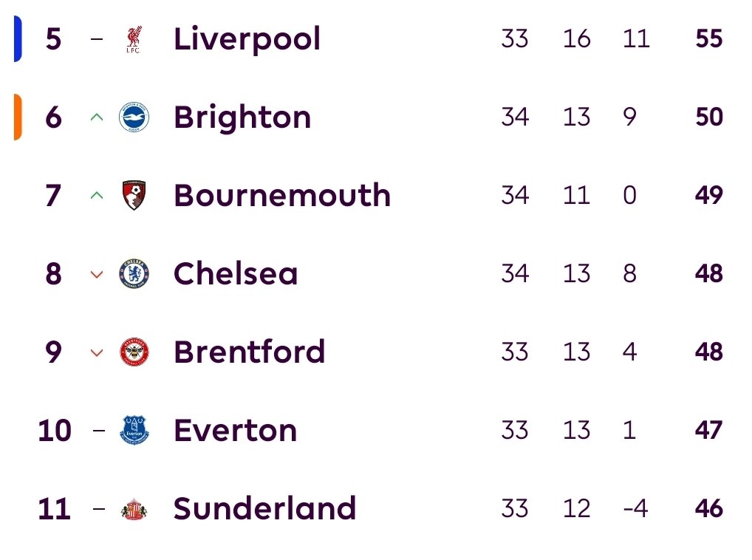
Task: Click Bournemouth's green up-arrow indicator
Action: pyautogui.click(x=97, y=195)
